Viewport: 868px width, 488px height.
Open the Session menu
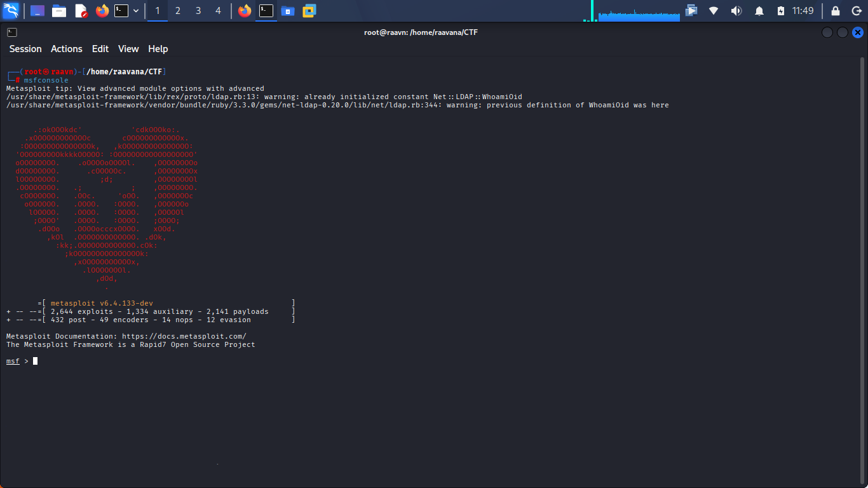point(25,49)
